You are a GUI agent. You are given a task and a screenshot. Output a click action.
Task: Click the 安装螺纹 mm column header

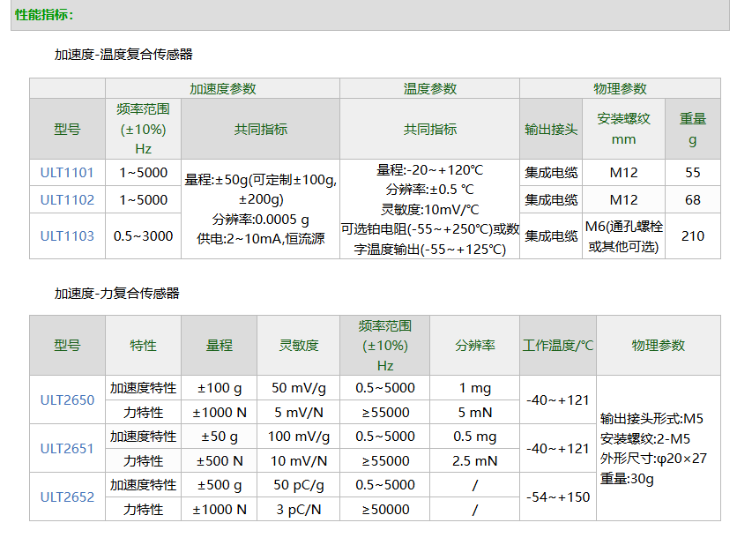[623, 129]
